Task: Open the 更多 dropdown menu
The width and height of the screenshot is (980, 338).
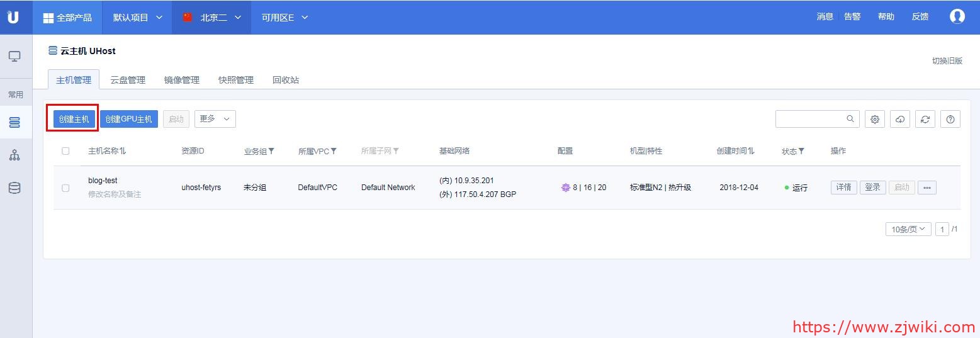Action: click(x=215, y=118)
